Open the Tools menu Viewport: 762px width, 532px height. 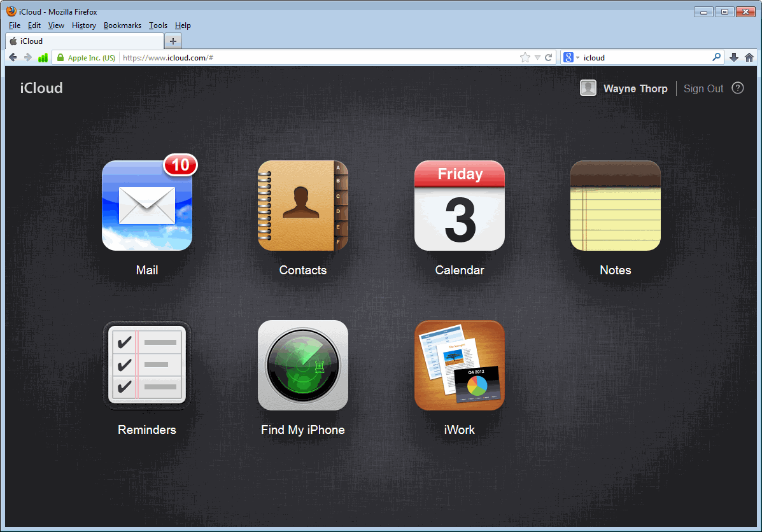(x=158, y=25)
